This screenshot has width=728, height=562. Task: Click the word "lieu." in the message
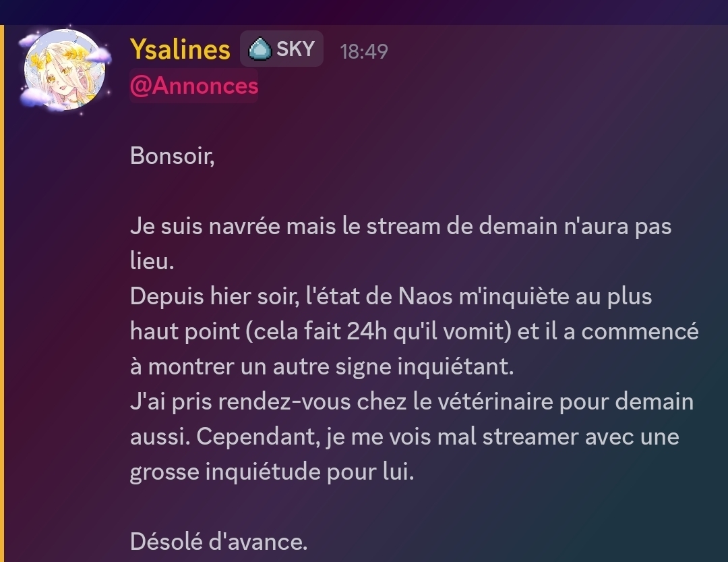(x=152, y=261)
